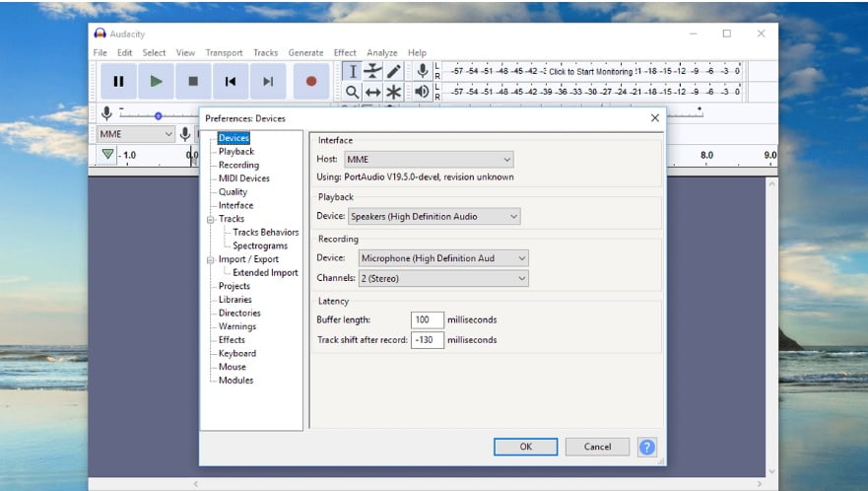Select Effects in preferences tree
This screenshot has width=868, height=491.
click(232, 340)
